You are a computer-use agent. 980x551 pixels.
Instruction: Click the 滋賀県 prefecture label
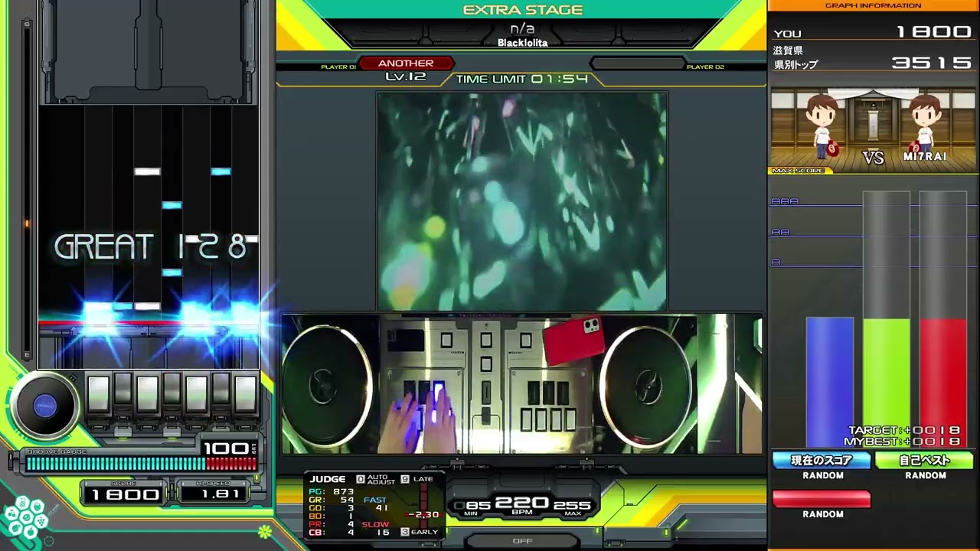pyautogui.click(x=788, y=51)
